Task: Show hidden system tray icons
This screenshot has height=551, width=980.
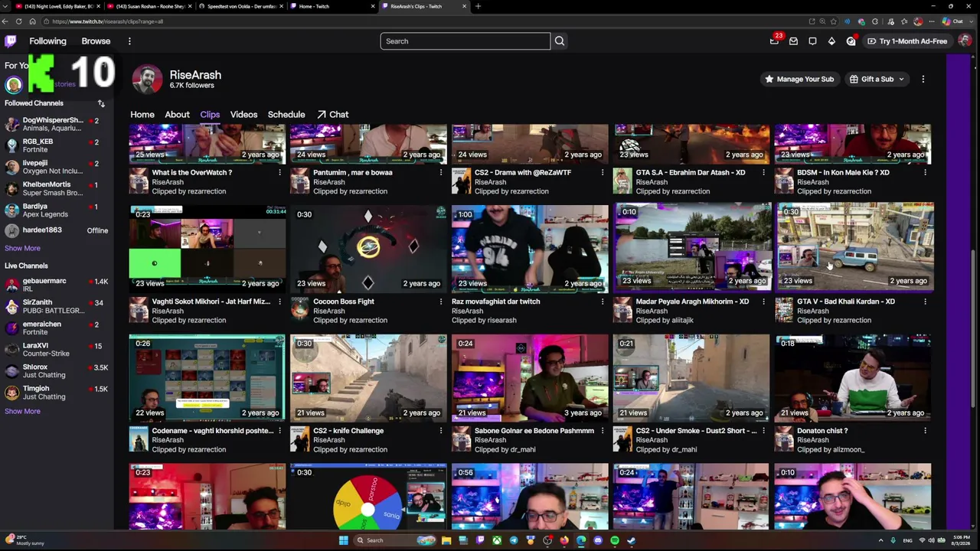Action: pyautogui.click(x=880, y=540)
